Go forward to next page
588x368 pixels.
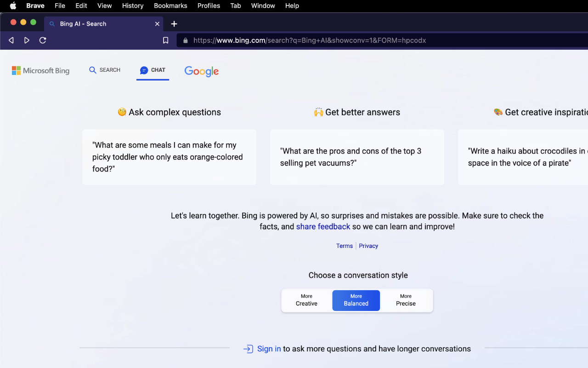pyautogui.click(x=27, y=40)
